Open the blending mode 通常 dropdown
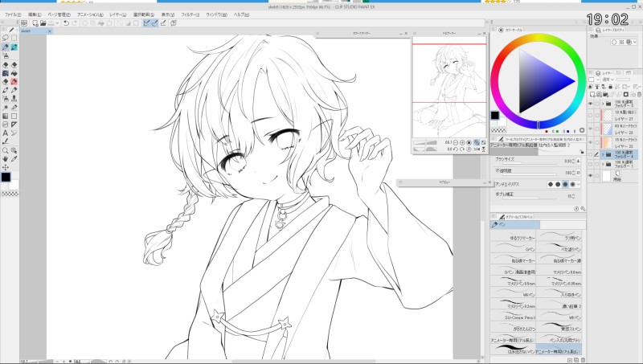 (608, 80)
